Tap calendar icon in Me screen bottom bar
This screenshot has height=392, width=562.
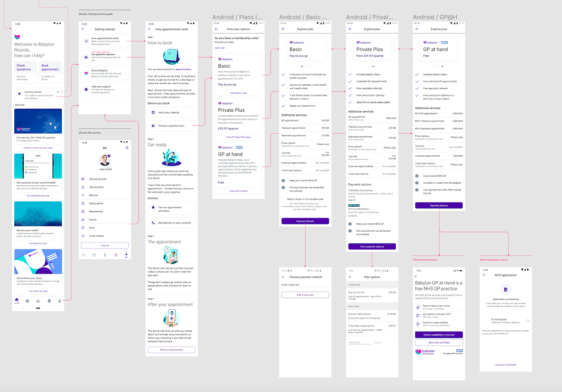95,255
